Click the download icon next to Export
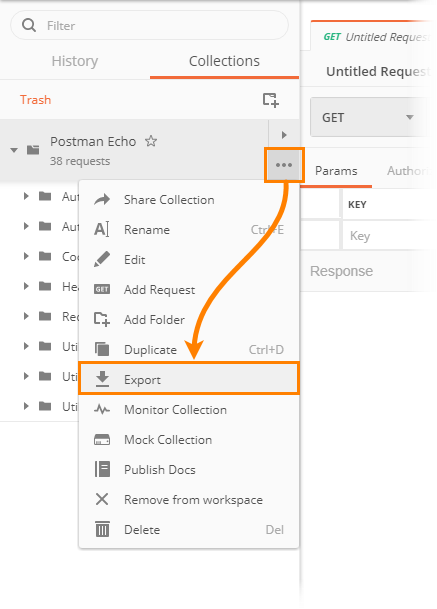This screenshot has width=437, height=609. pos(102,379)
